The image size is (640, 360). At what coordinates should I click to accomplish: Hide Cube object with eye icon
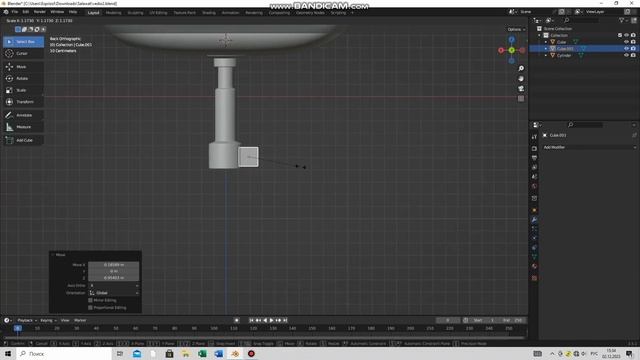click(x=626, y=42)
